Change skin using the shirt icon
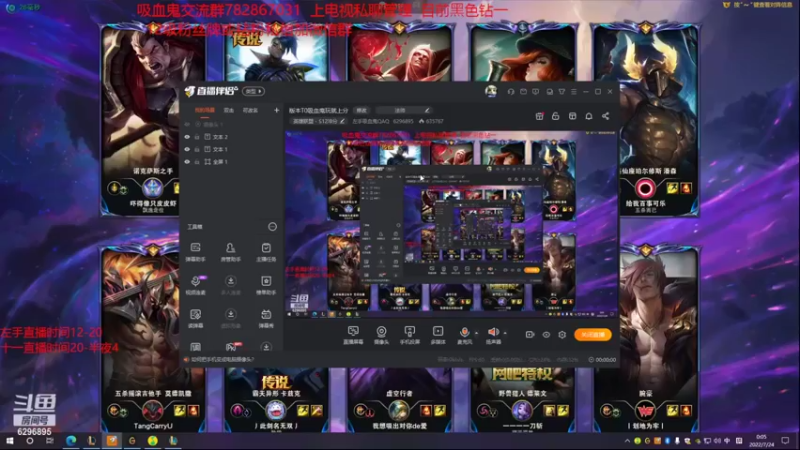The image size is (800, 450). pyautogui.click(x=562, y=91)
